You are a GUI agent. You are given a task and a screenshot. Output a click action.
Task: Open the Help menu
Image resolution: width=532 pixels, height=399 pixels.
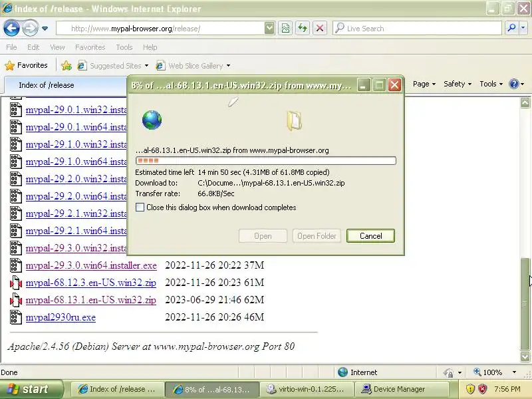pos(150,47)
